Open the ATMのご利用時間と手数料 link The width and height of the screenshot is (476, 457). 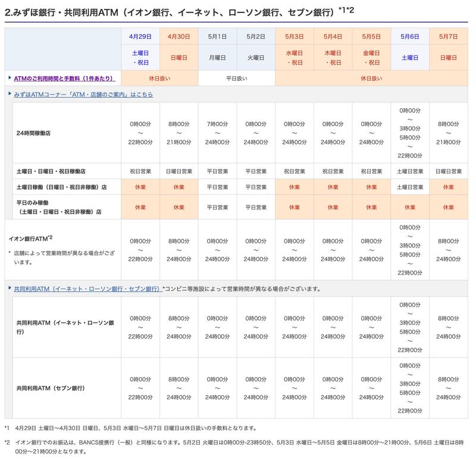coord(64,79)
